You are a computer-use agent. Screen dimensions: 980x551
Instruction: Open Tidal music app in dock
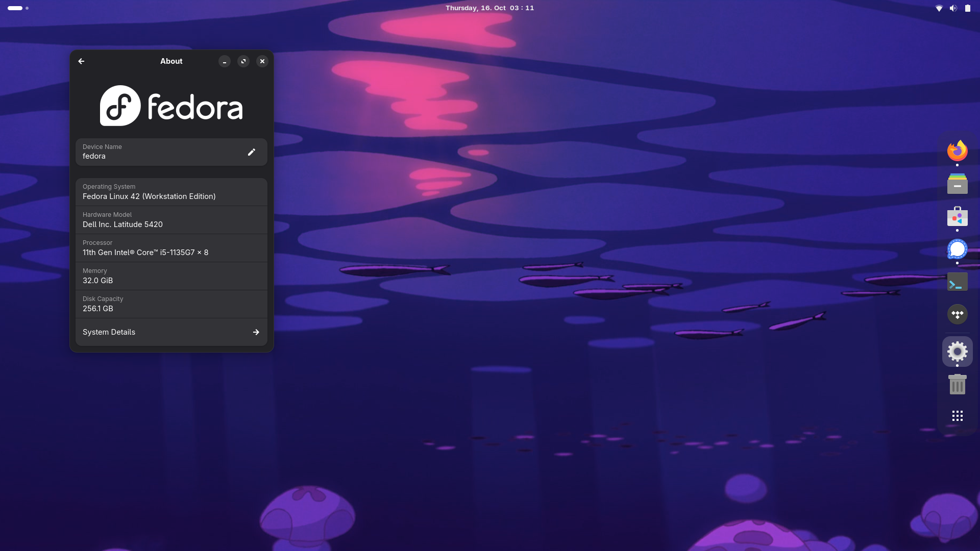[957, 314]
